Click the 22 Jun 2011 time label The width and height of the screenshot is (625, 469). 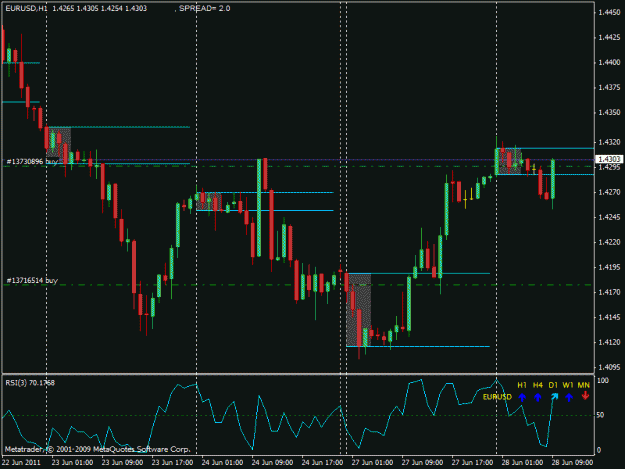coord(21,463)
